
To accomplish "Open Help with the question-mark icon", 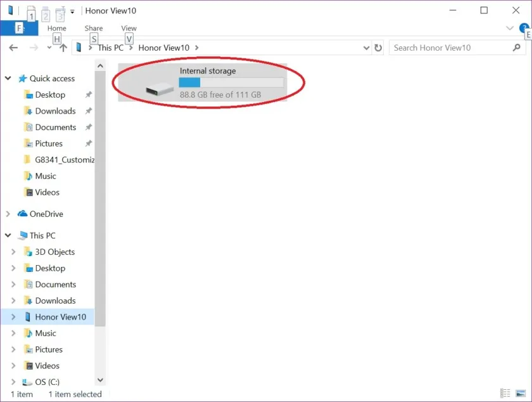I will (x=524, y=28).
